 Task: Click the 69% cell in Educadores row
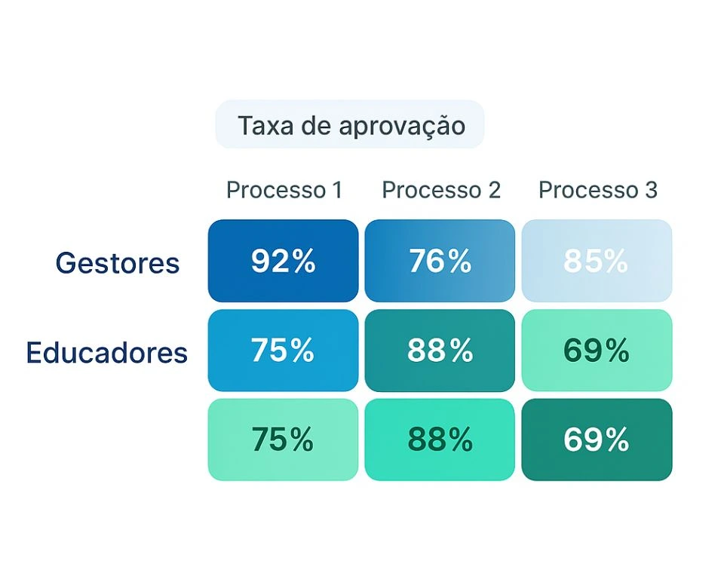[x=597, y=351]
